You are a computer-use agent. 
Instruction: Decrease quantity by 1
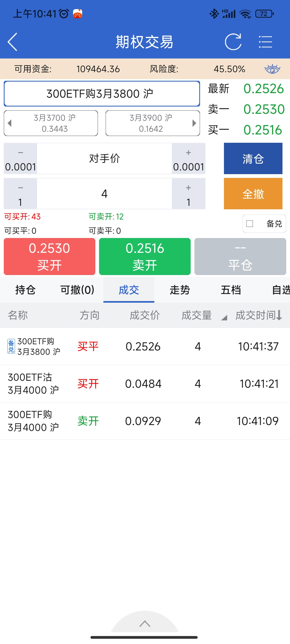20,194
